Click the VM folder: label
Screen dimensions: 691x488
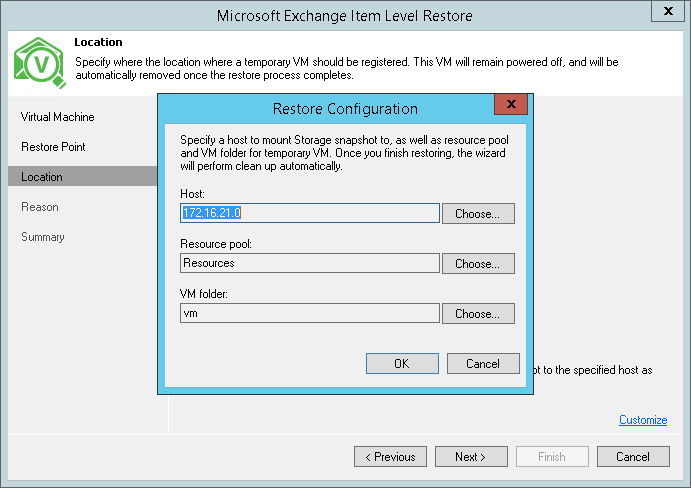coord(204,294)
